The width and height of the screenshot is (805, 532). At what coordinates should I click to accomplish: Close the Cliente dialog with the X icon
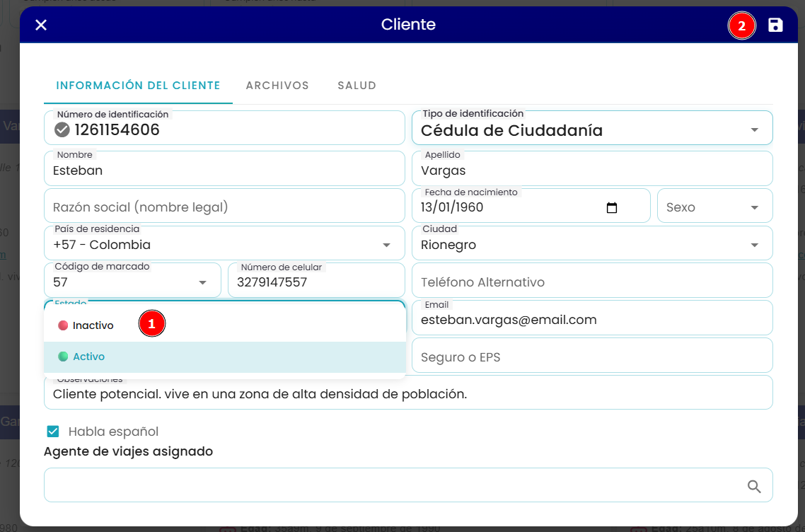pyautogui.click(x=41, y=25)
